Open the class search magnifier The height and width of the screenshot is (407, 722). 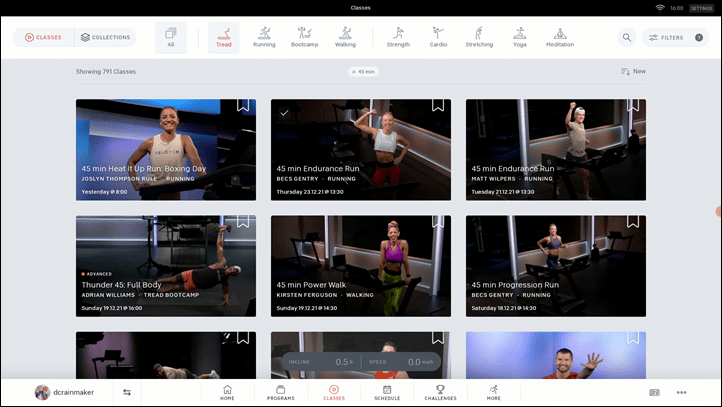pos(627,37)
